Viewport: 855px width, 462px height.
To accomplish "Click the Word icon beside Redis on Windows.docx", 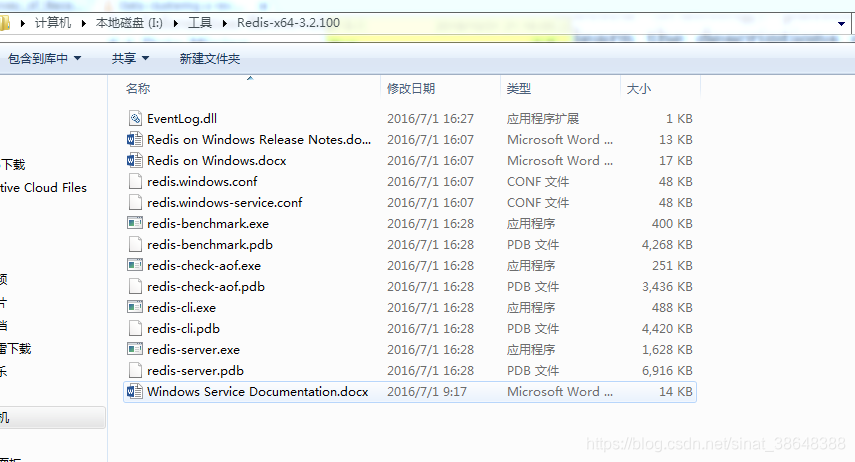I will click(135, 160).
